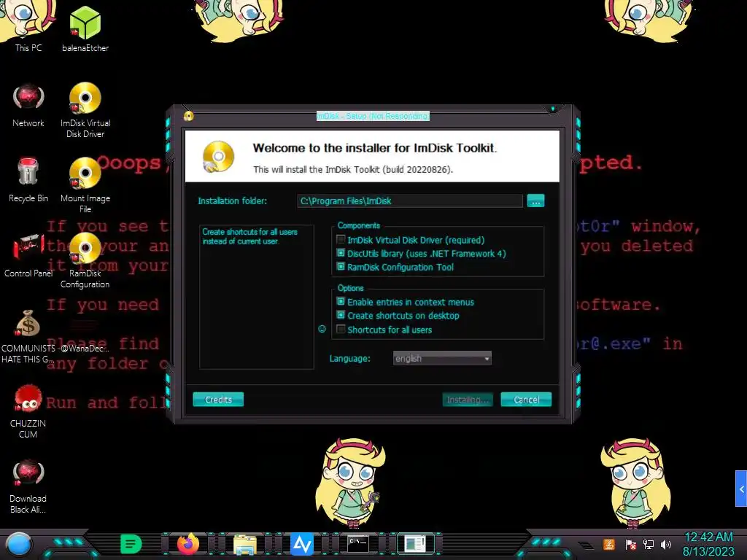
Task: Click the Cancel button in installer
Action: [x=526, y=400]
